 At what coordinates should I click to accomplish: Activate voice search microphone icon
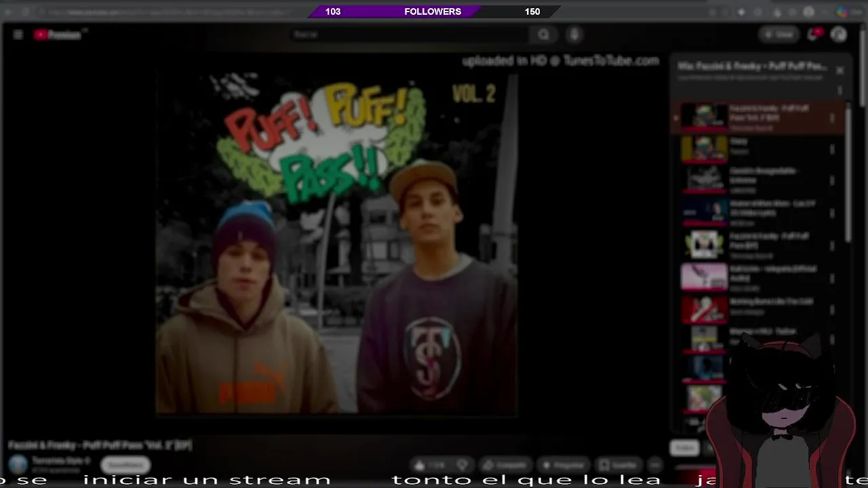click(x=574, y=35)
